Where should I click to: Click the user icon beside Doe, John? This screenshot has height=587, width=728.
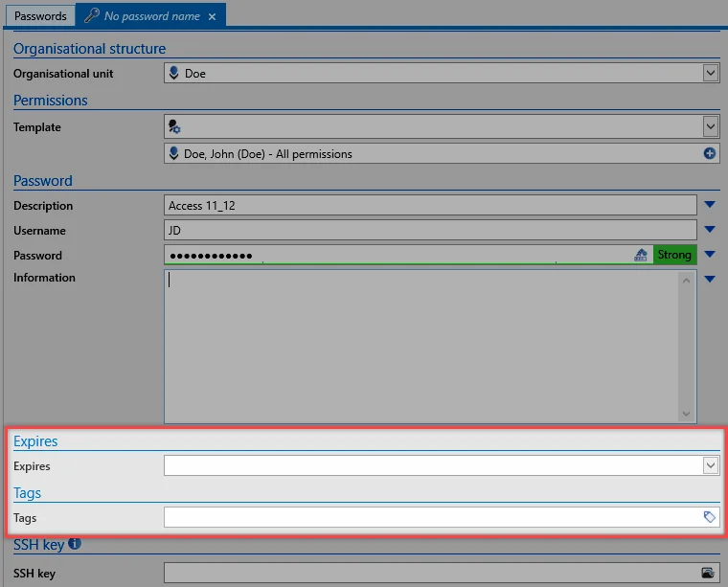click(173, 153)
